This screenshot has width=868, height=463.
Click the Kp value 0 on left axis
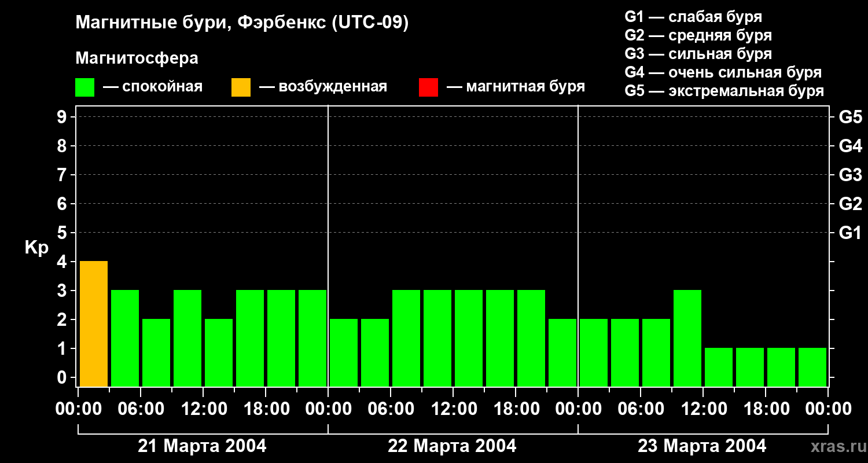pos(62,377)
